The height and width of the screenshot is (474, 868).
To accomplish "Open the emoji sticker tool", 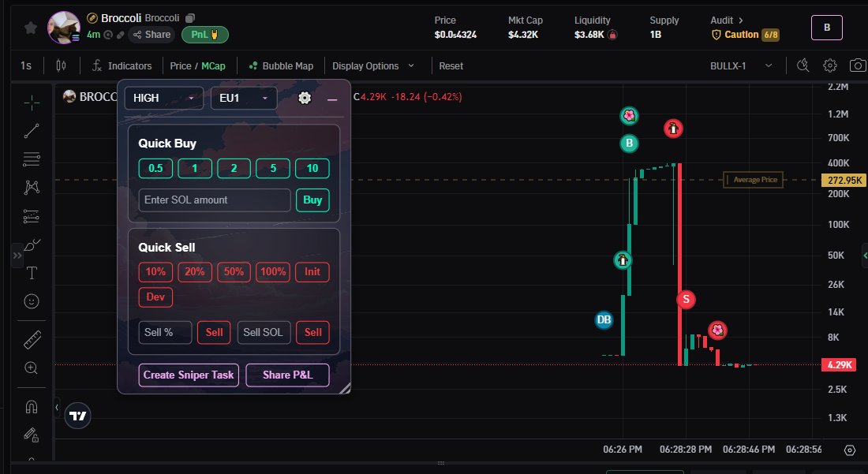I will click(x=32, y=300).
